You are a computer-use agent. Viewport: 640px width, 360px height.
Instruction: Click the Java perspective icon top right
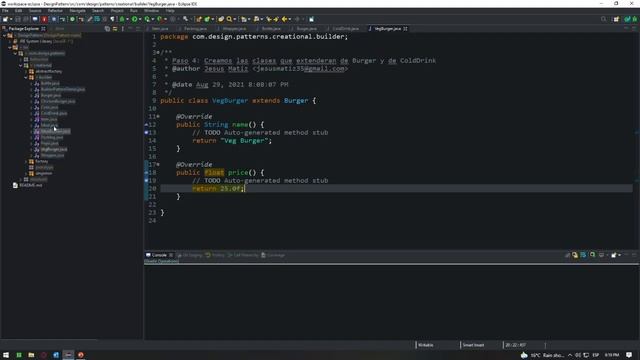[x=627, y=19]
